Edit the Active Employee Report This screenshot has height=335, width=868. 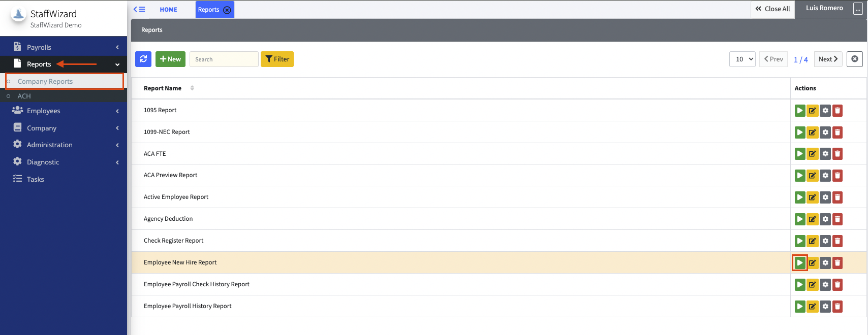click(x=813, y=197)
